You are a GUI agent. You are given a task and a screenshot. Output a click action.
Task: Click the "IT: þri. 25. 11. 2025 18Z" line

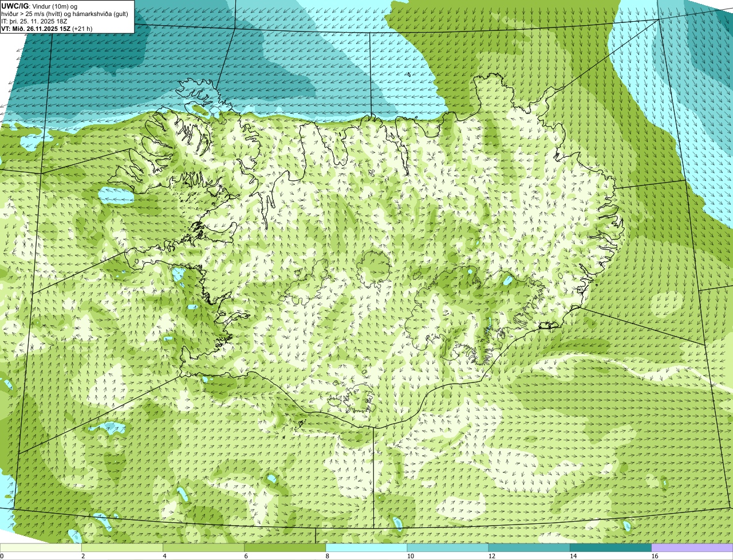[34, 21]
